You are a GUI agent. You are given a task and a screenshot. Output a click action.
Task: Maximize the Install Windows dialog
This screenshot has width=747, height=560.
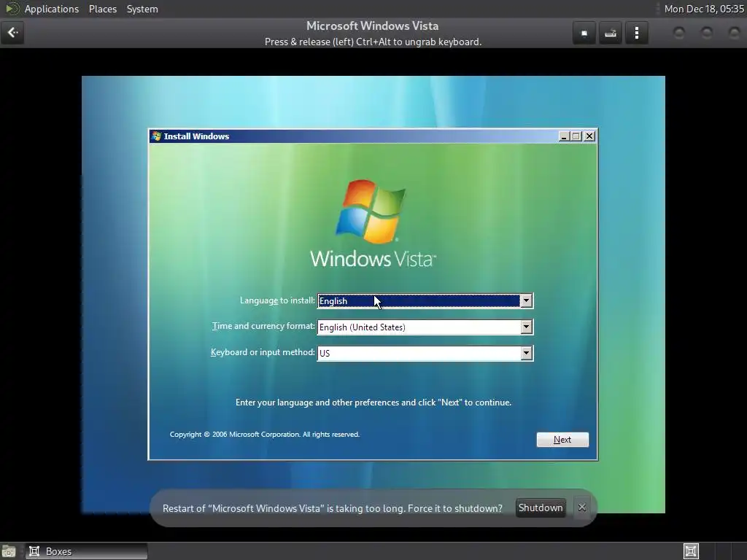tap(576, 136)
